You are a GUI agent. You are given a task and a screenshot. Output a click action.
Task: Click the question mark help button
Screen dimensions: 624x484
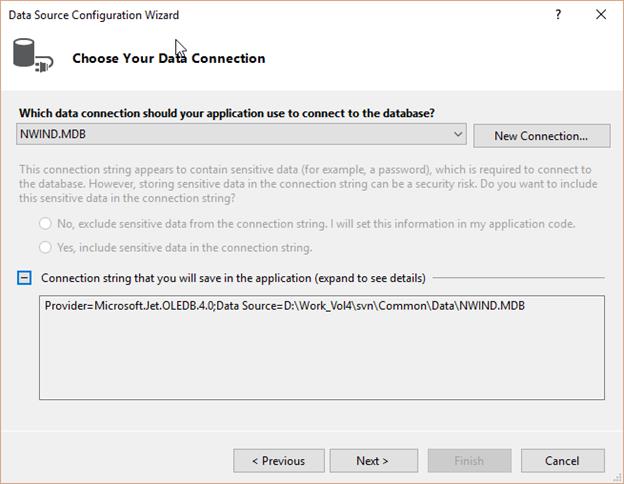pos(558,15)
